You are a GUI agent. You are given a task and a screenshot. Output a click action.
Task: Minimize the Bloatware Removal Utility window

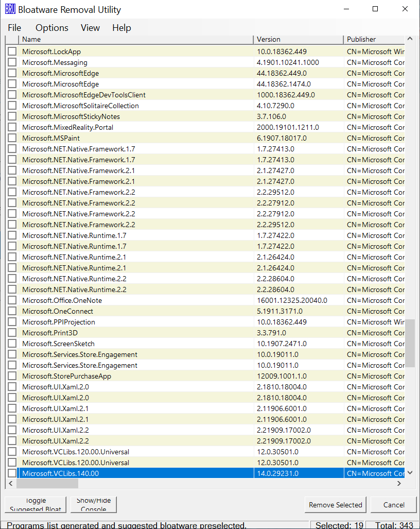tap(346, 9)
